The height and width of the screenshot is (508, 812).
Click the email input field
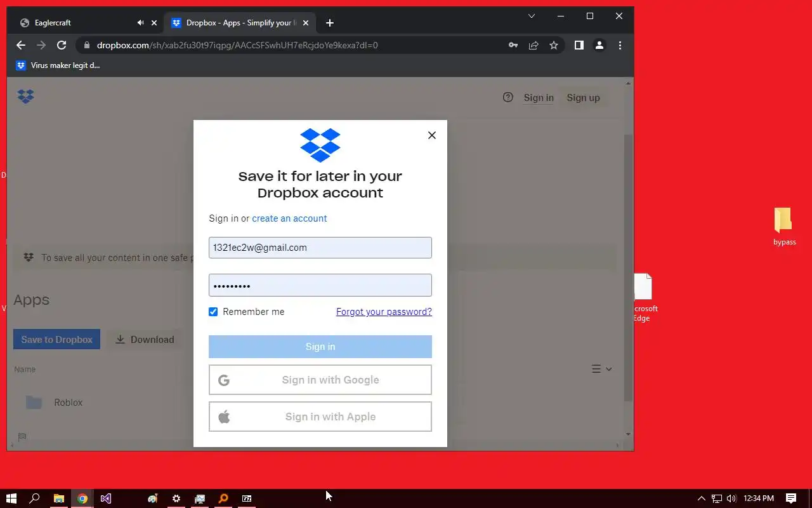(x=320, y=248)
